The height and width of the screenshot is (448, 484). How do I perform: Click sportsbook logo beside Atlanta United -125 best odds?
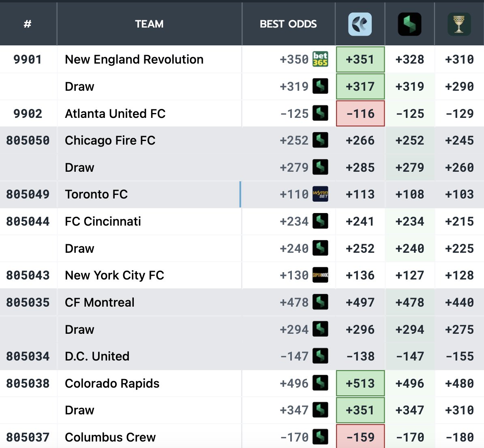(x=320, y=113)
